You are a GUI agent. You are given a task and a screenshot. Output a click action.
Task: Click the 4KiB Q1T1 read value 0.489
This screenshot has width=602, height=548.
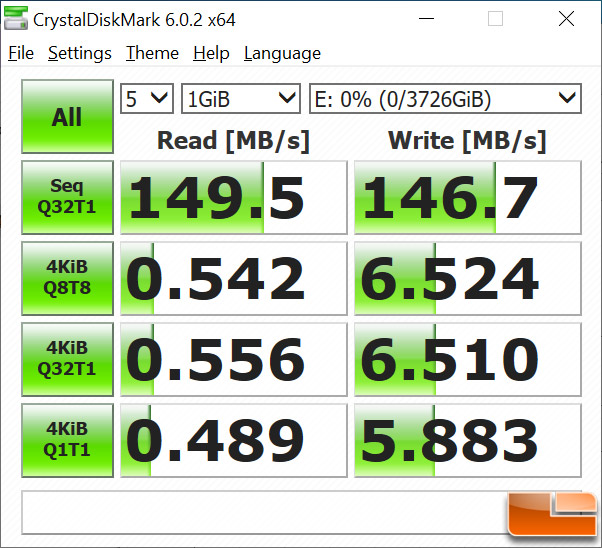[233, 440]
